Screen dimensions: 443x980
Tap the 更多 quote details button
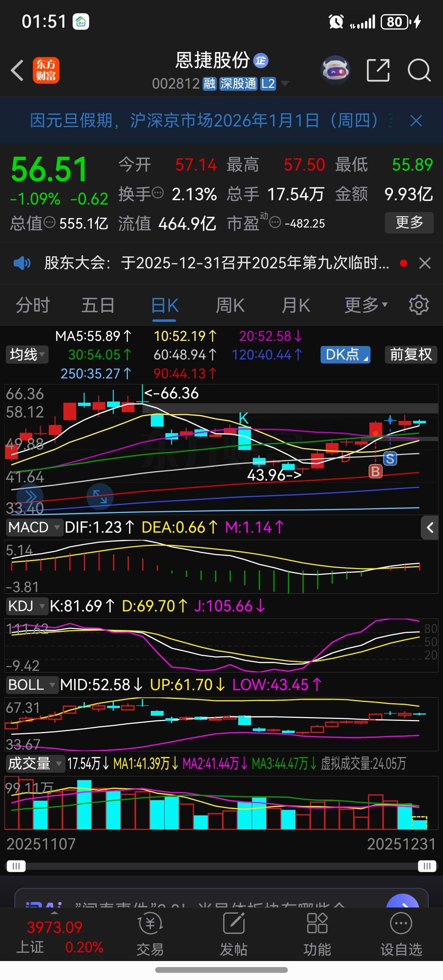click(x=409, y=222)
